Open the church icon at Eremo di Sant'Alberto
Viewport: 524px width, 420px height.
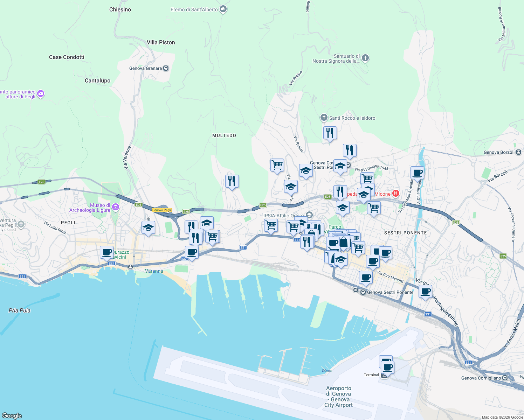click(223, 8)
